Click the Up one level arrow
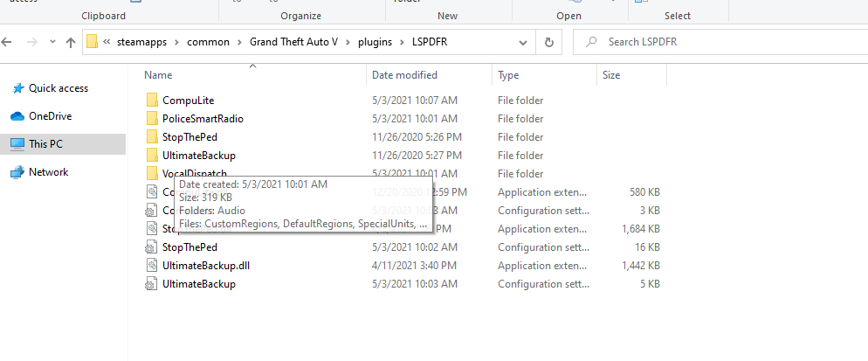 70,42
